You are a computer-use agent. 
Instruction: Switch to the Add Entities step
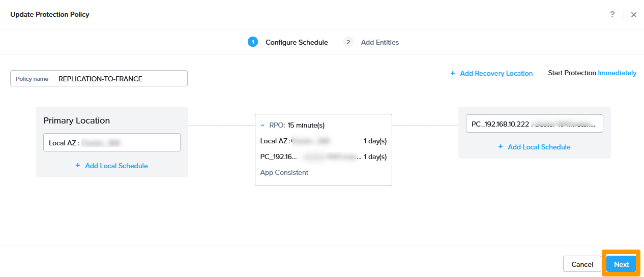[379, 42]
